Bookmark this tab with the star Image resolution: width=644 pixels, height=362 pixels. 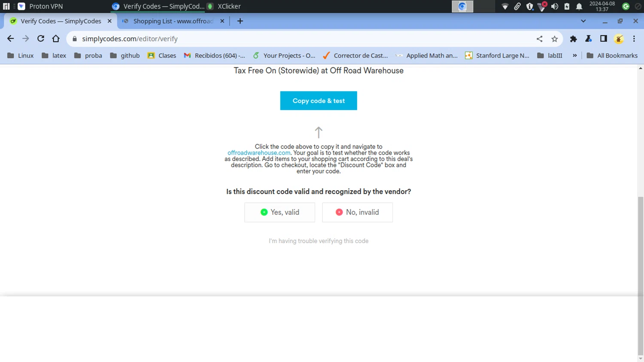(x=555, y=39)
